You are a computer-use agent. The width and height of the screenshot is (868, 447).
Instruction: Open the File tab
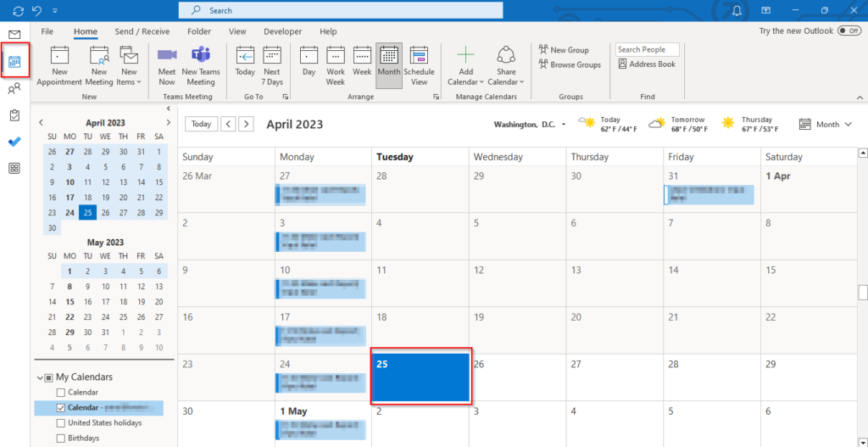(x=47, y=31)
